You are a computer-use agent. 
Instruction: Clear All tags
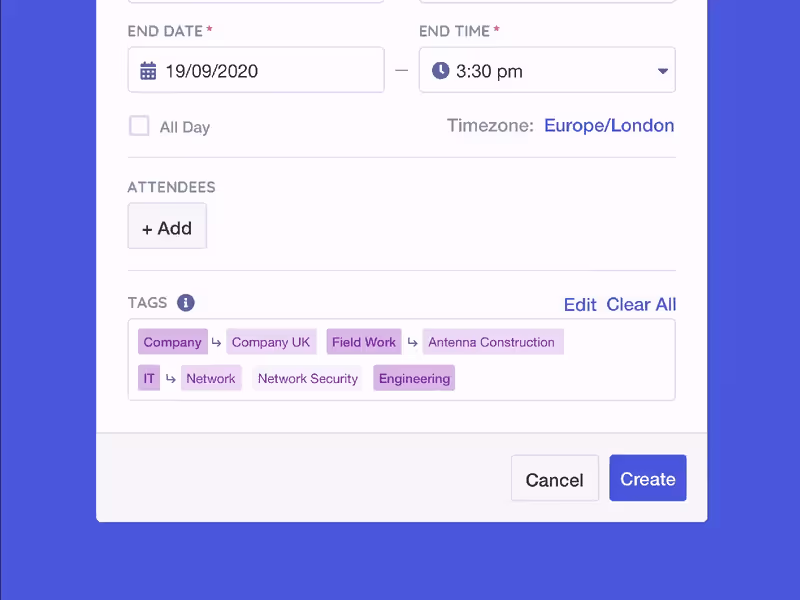click(x=641, y=305)
